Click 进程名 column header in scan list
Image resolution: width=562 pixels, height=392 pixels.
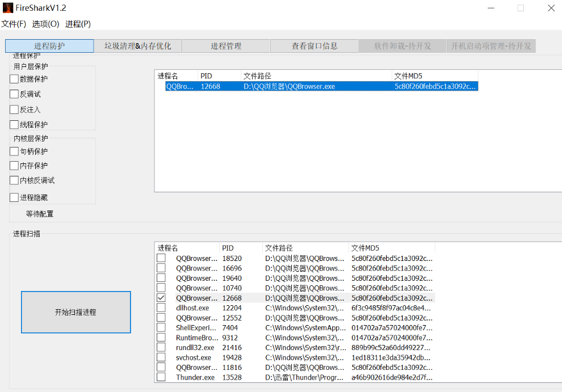[187, 248]
